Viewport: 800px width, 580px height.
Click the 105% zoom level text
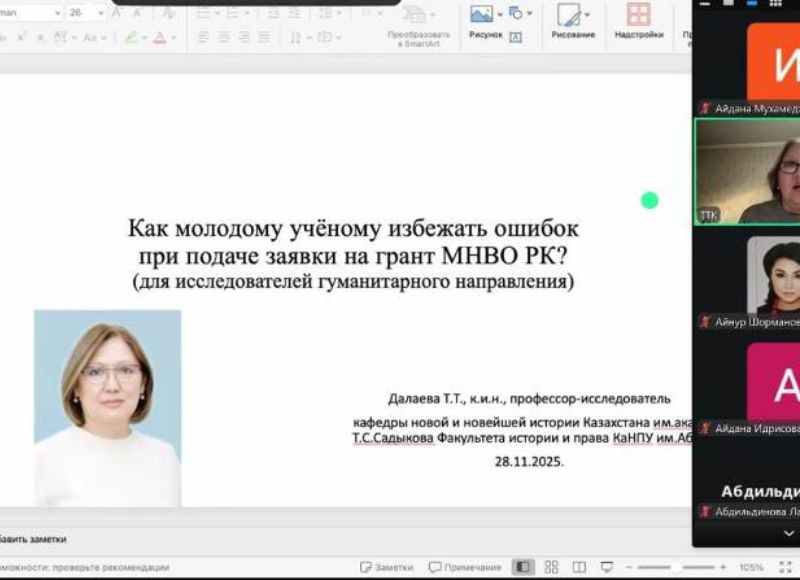point(751,567)
